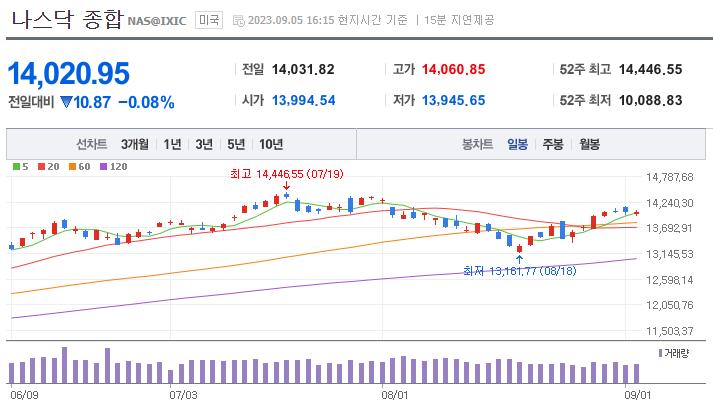713x409 pixels.
Task: Click the purple 120-day moving average swatch
Action: pos(103,167)
